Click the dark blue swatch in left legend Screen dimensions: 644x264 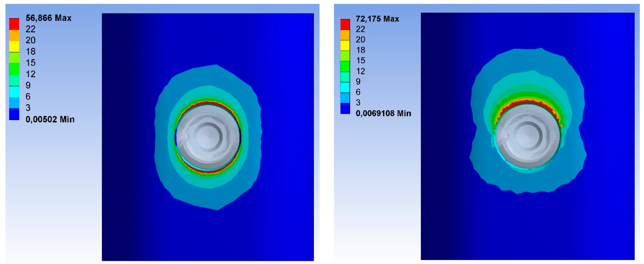pos(14,114)
